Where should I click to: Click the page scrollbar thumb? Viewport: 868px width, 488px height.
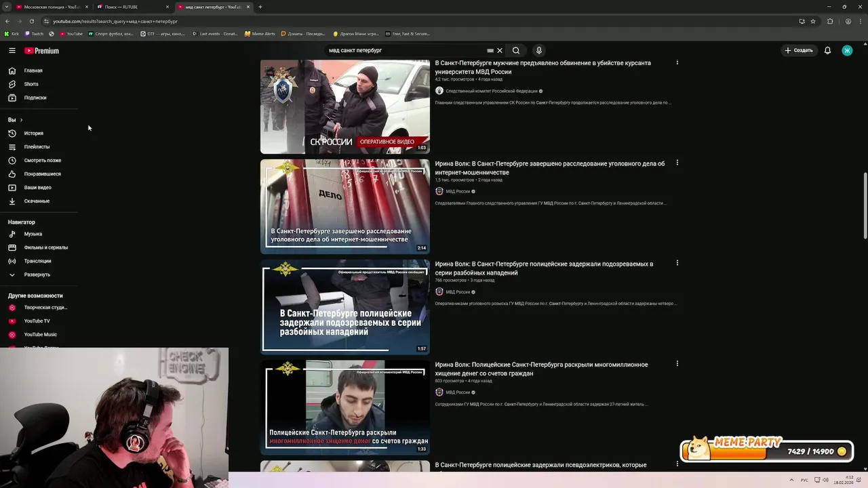coord(865,205)
